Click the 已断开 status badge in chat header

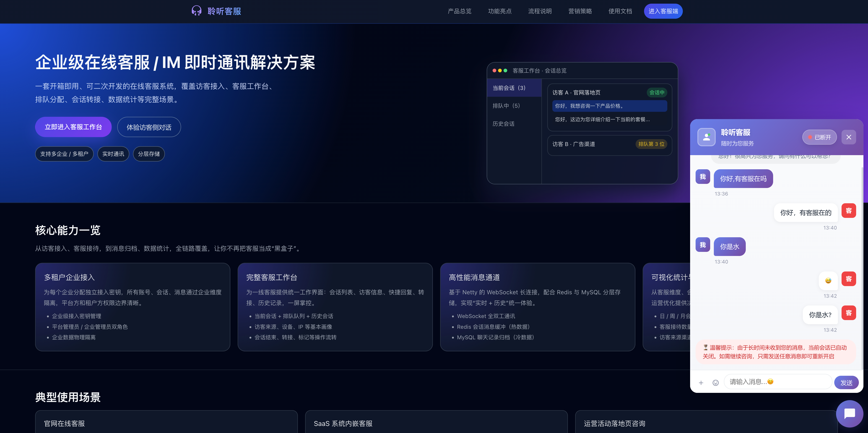click(819, 137)
